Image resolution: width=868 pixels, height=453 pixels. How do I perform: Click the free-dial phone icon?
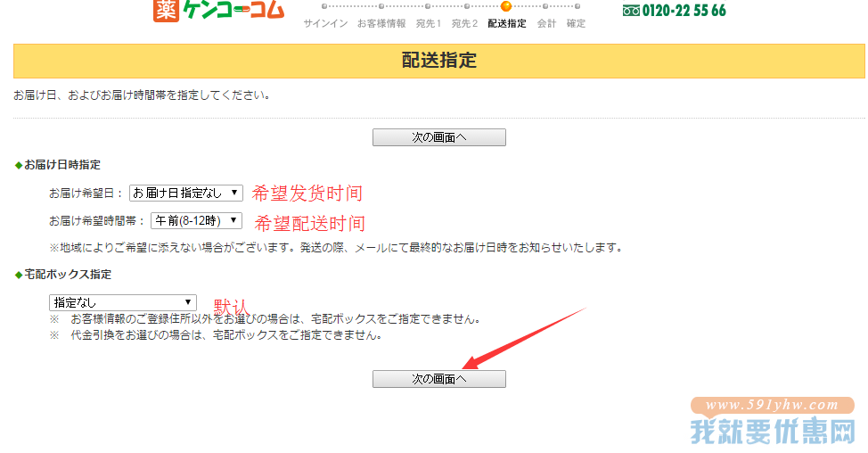631,11
